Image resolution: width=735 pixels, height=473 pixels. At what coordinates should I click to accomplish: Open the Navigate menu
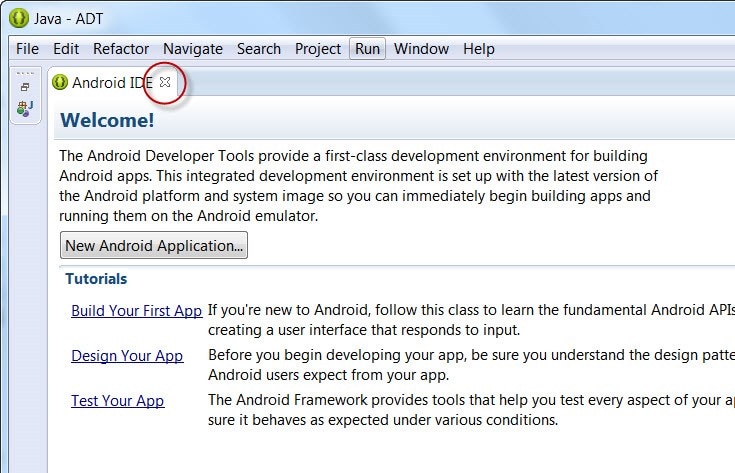click(193, 49)
